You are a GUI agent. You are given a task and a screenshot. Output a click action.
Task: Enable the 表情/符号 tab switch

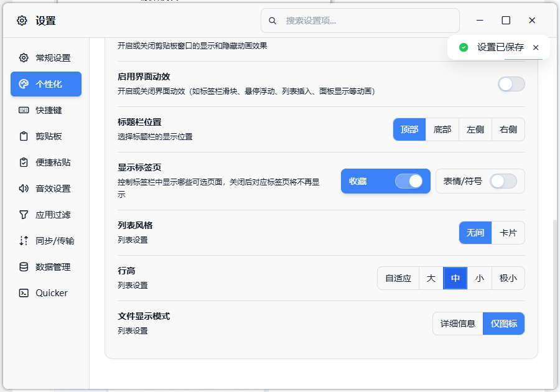503,181
